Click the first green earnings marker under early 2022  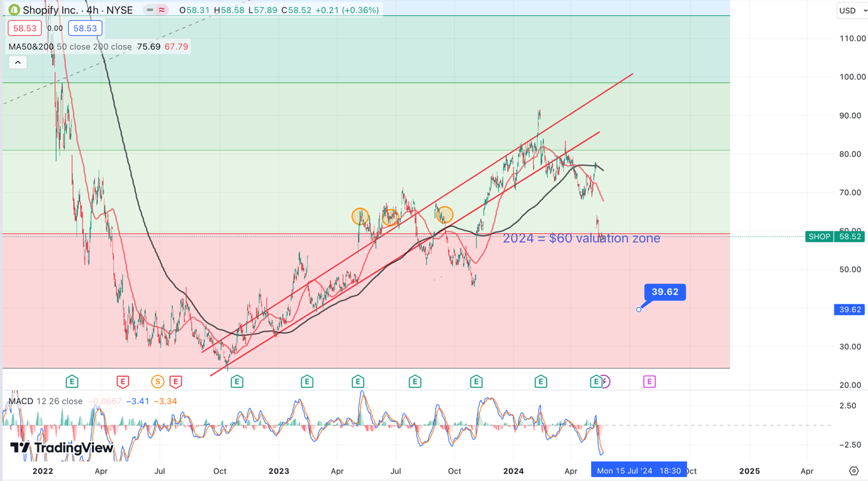point(72,381)
